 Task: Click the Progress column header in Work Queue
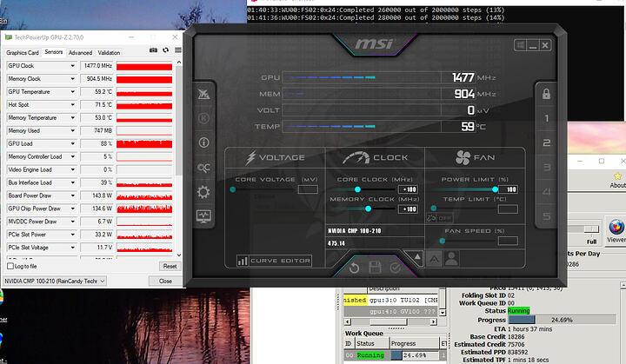tap(414, 343)
